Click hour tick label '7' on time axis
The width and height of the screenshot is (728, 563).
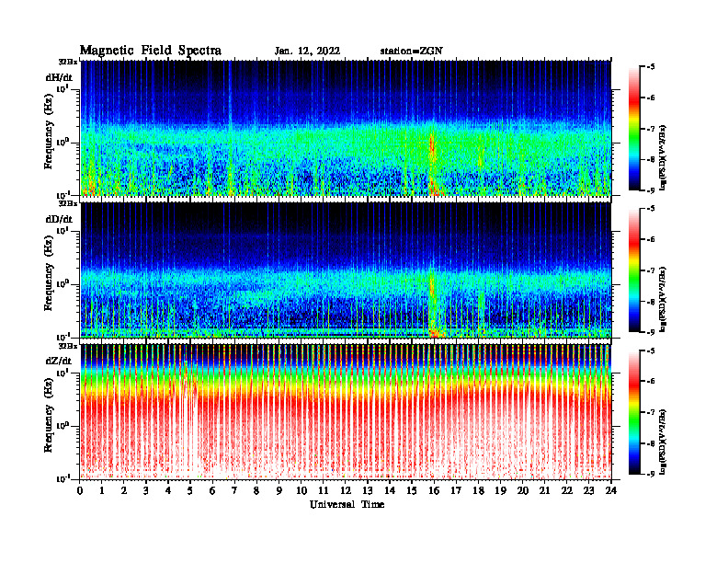click(x=235, y=491)
